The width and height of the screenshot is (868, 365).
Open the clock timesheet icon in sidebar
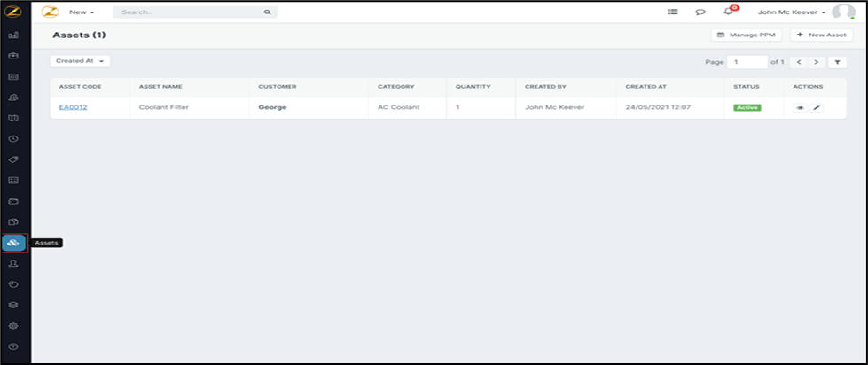[x=14, y=139]
